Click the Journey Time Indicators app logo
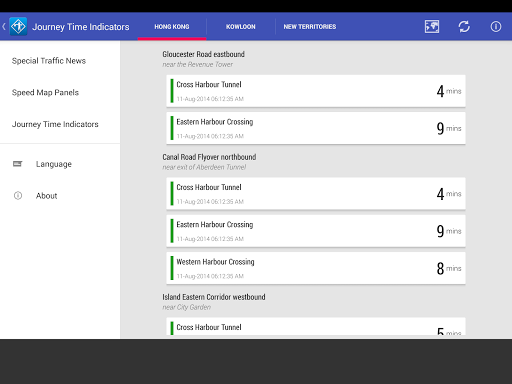Viewport: 512px width, 384px height. (x=18, y=26)
